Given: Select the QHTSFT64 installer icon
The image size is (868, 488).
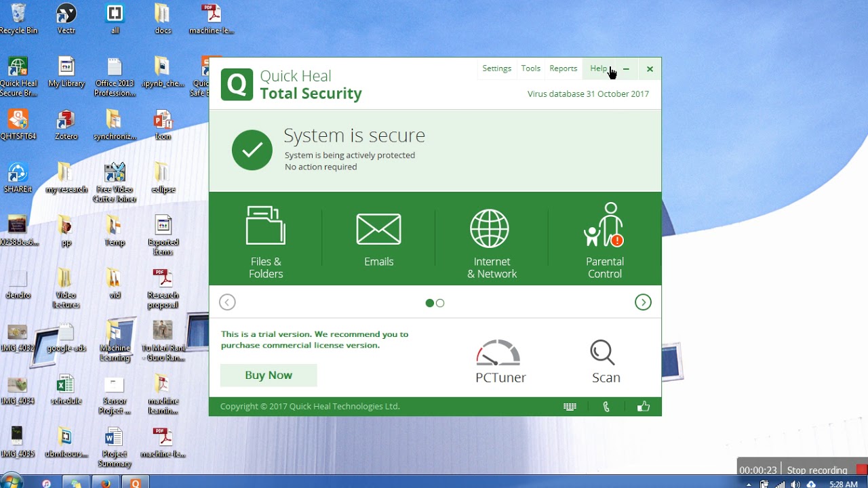Looking at the screenshot, I should pos(18,125).
